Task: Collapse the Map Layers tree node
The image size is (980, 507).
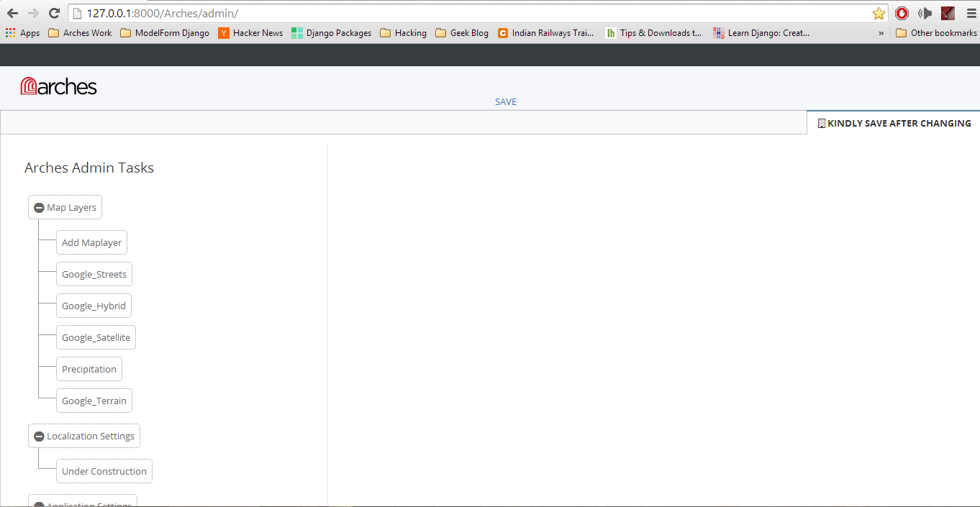Action: (x=40, y=208)
